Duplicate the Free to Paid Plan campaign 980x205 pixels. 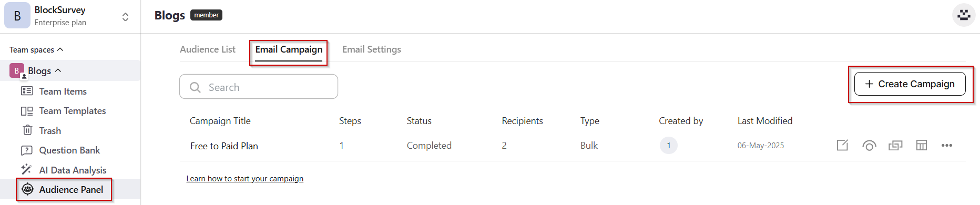tap(895, 146)
